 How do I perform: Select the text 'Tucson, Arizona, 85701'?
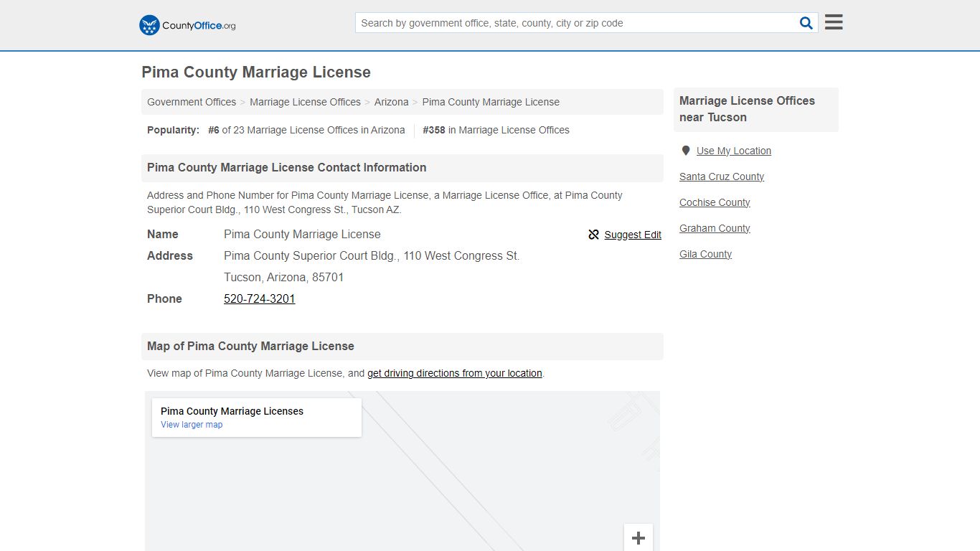coord(283,277)
